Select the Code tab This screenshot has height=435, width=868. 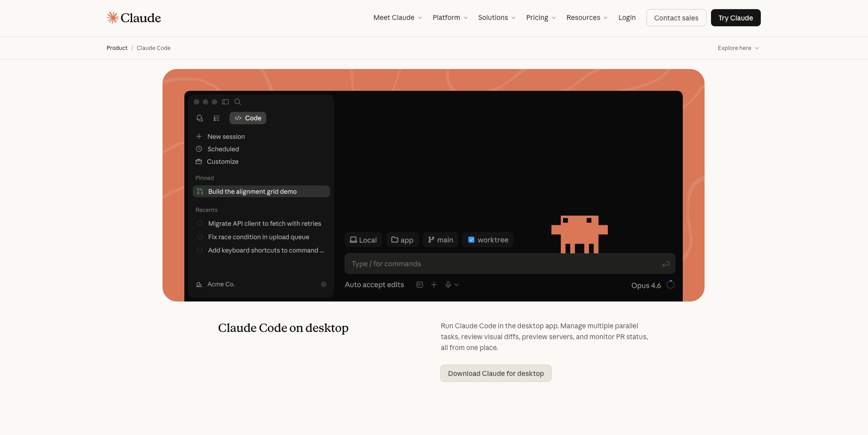[x=248, y=118]
